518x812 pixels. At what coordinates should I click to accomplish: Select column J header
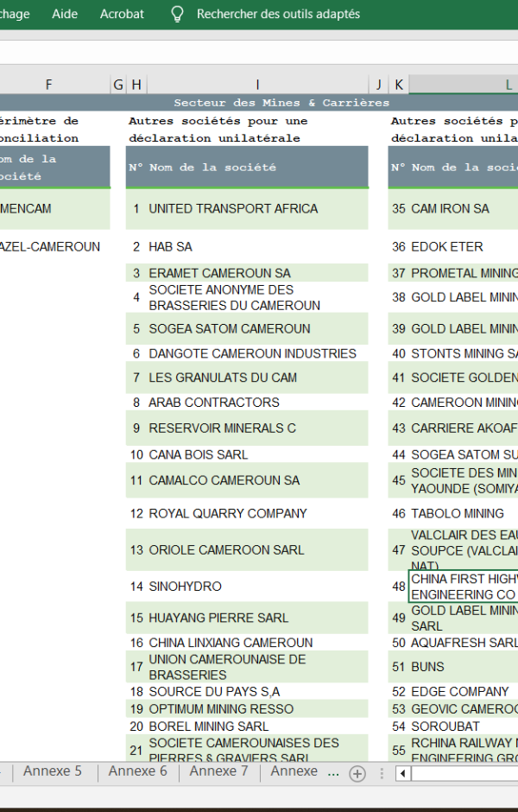click(379, 85)
